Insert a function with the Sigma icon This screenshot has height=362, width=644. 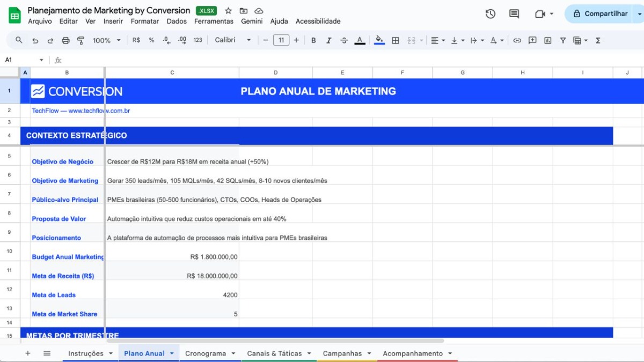[597, 40]
